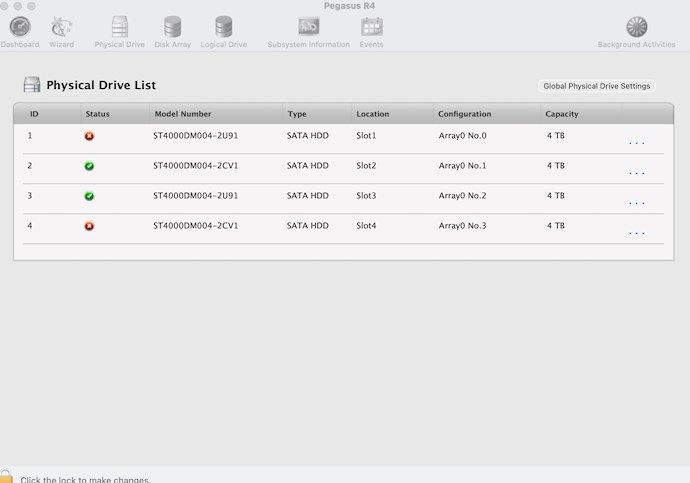
Task: Select the Physical Drive toolbar icon
Action: tap(119, 28)
